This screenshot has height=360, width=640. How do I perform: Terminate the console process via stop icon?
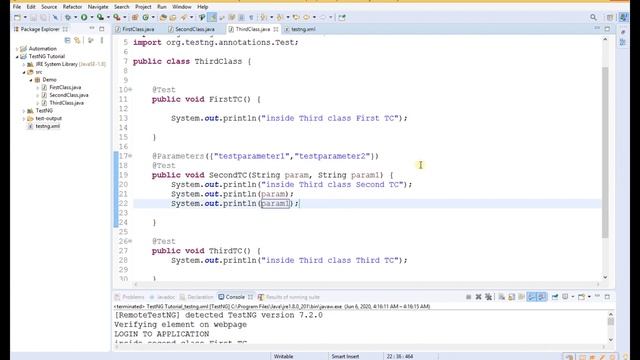(x=469, y=297)
